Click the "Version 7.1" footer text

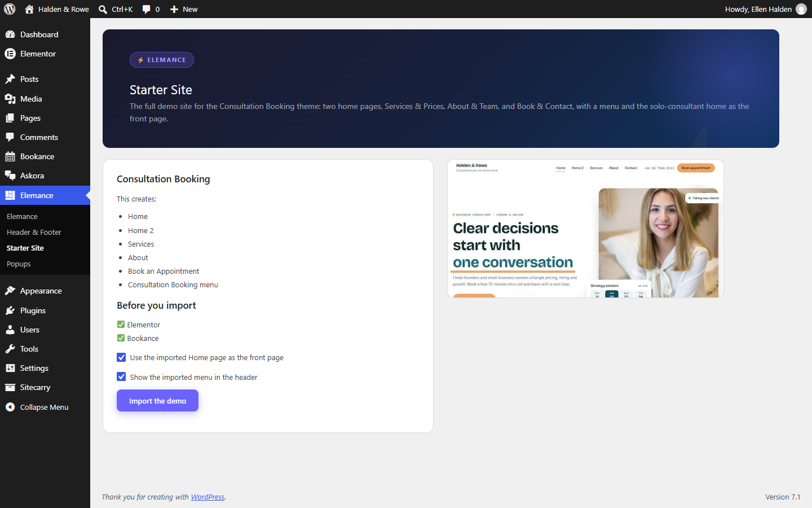(783, 497)
